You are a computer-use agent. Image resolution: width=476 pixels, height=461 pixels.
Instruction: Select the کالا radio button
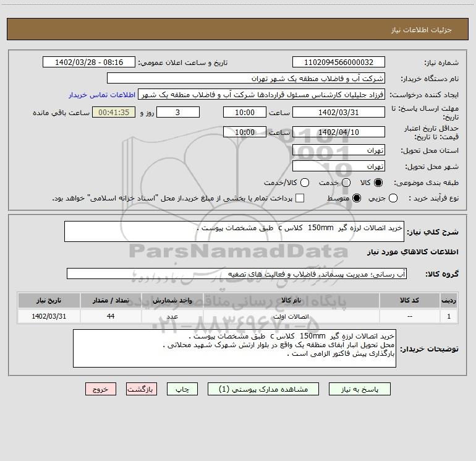pos(378,183)
